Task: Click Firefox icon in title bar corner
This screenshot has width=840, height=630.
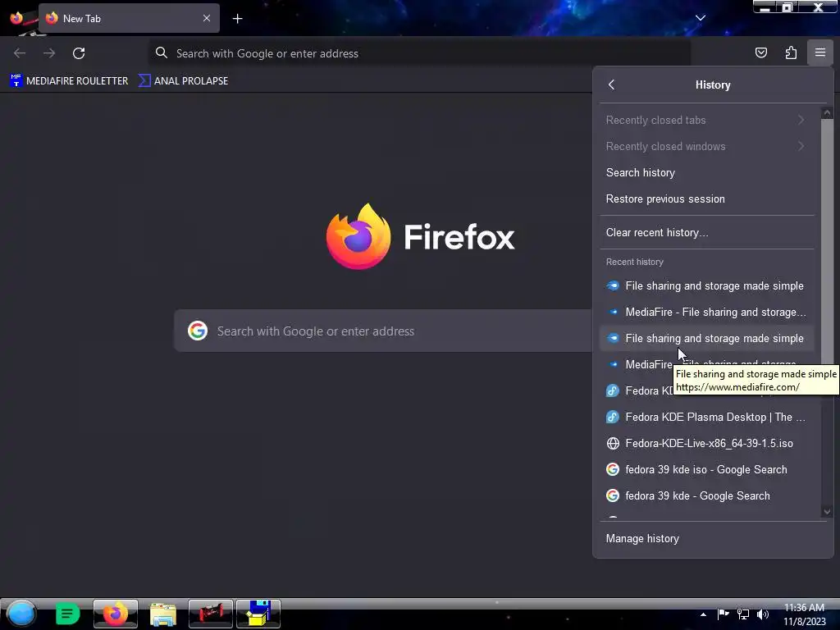Action: (16, 18)
